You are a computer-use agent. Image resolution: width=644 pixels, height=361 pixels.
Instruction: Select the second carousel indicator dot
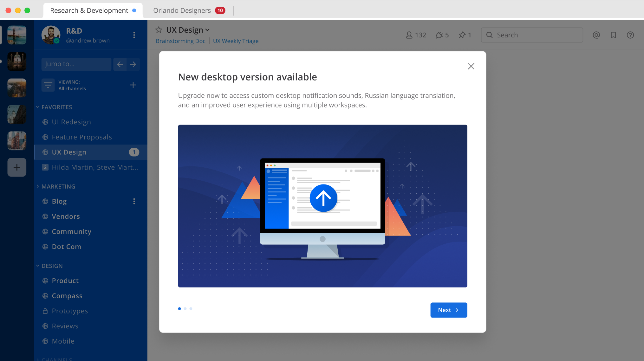point(185,308)
